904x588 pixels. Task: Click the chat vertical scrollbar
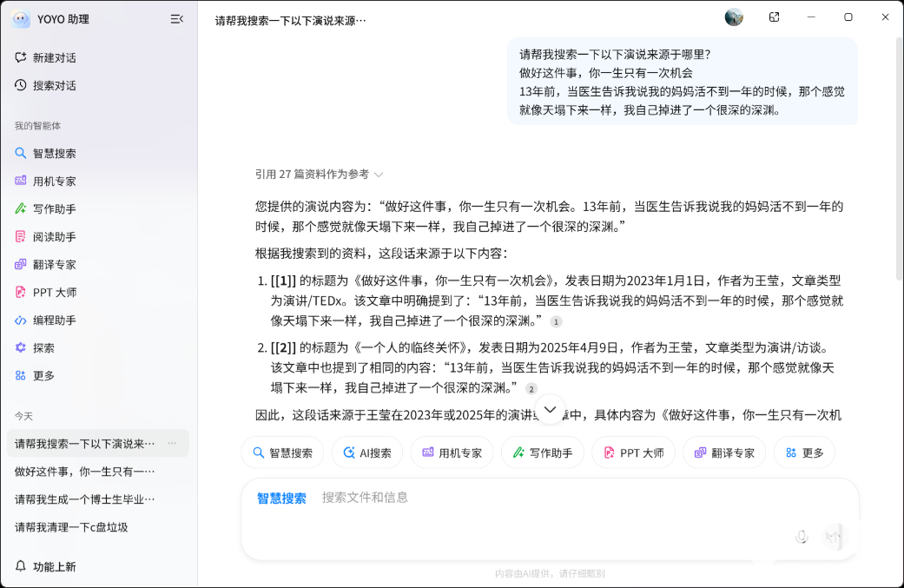tap(898, 156)
